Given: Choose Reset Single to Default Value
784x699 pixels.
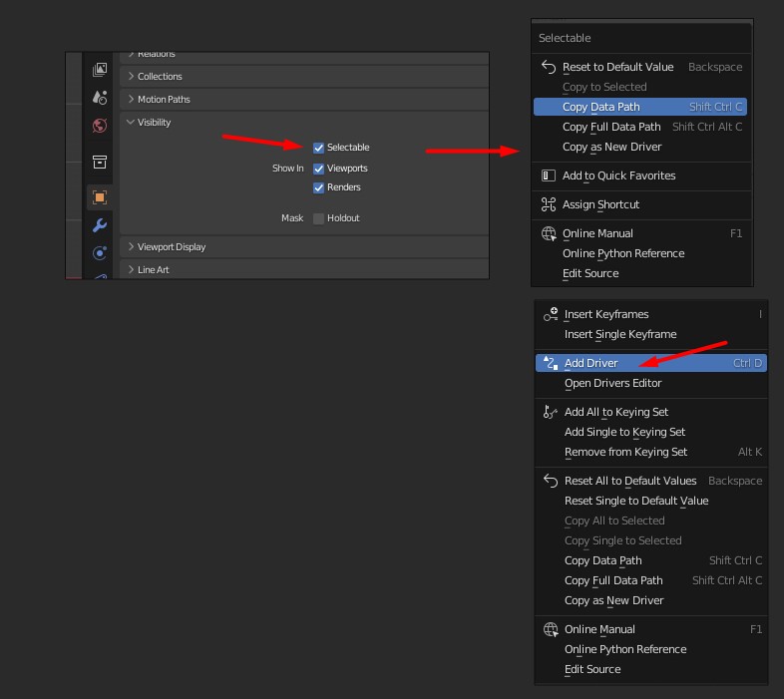Looking at the screenshot, I should (651, 501).
